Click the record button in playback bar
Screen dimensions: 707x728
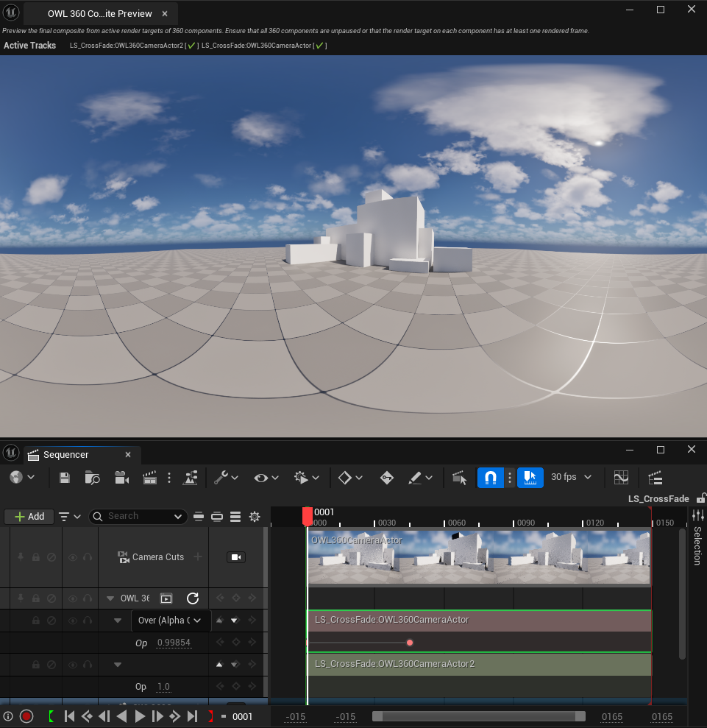click(x=26, y=716)
